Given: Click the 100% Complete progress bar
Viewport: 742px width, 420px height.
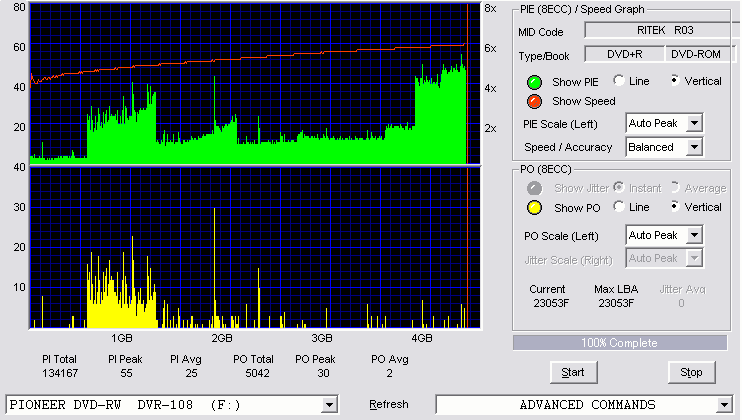Looking at the screenshot, I should tap(619, 343).
